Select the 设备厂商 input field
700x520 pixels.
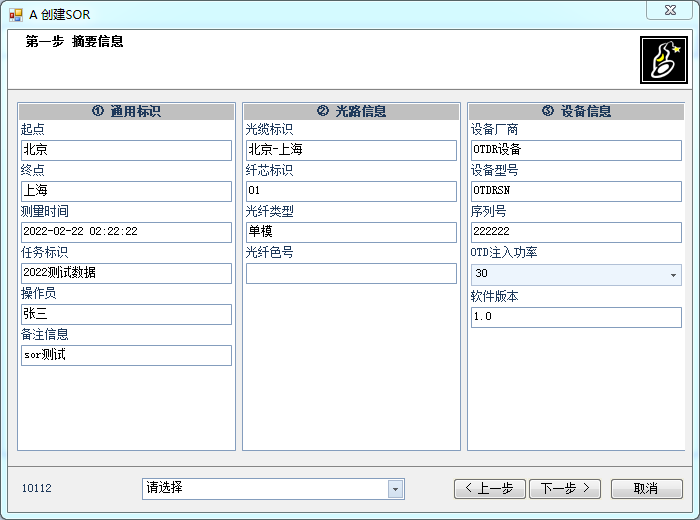pos(576,150)
